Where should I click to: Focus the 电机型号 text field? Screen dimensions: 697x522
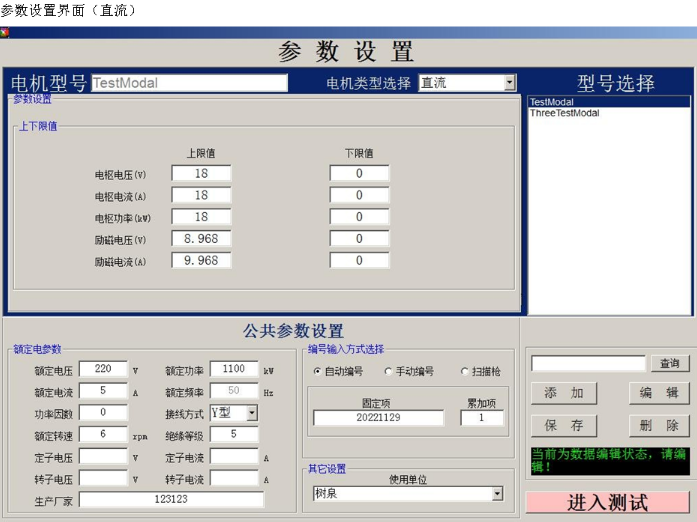click(x=189, y=83)
